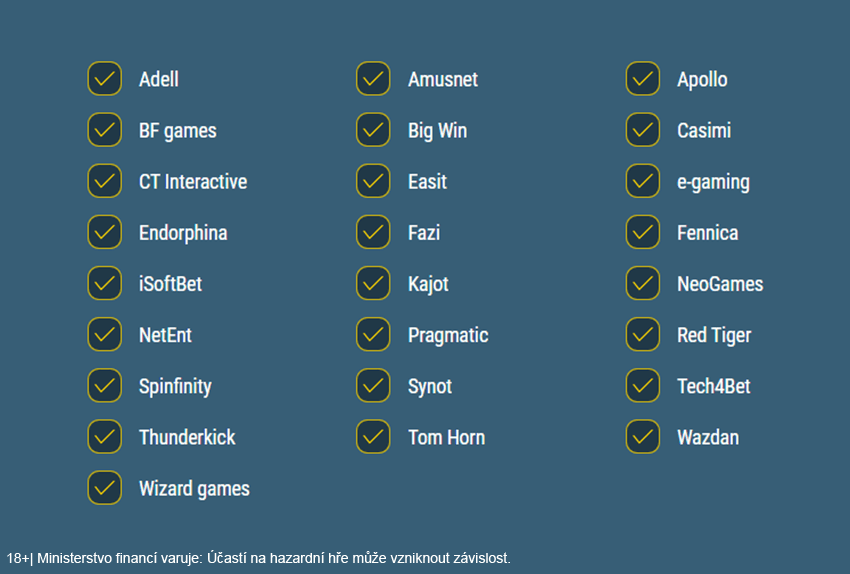850x574 pixels.
Task: Toggle Endorphina provider checkbox
Action: 104,232
